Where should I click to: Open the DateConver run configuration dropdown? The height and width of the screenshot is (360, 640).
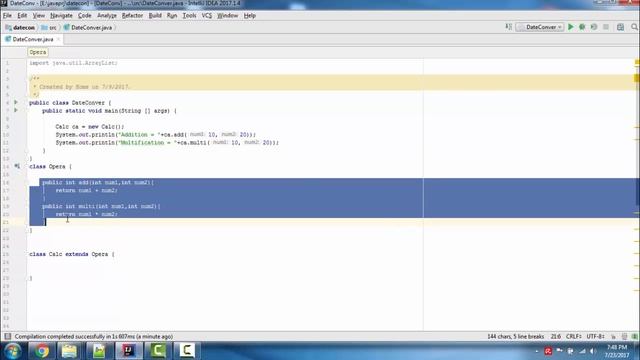(540, 27)
